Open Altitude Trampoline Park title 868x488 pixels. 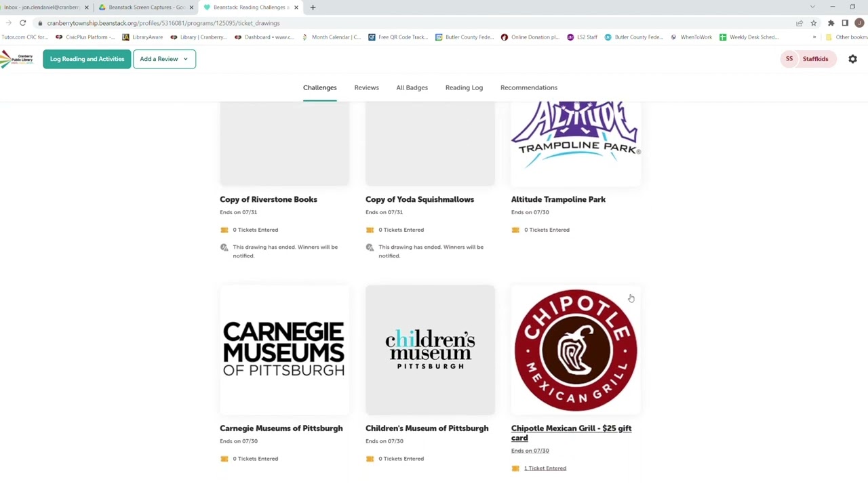click(558, 199)
